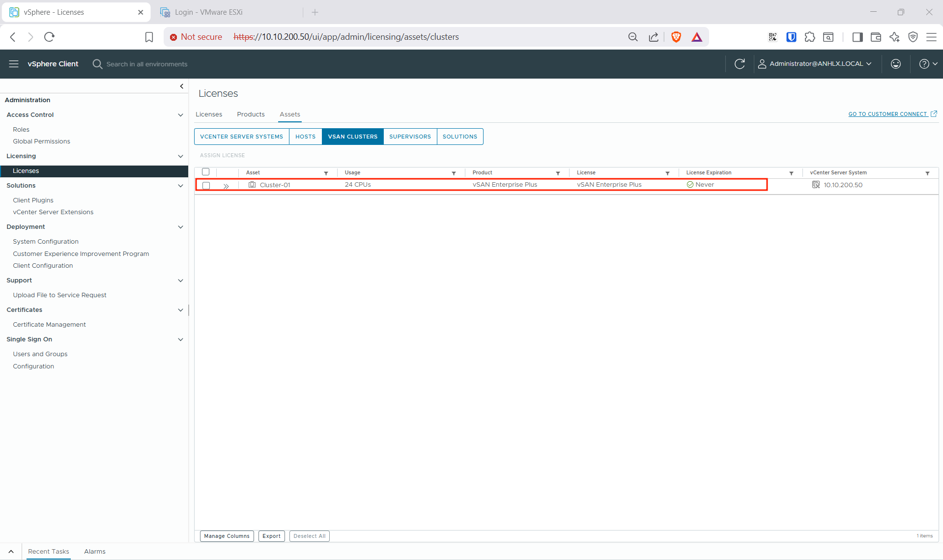The height and width of the screenshot is (560, 943).
Task: Open the Leo AI sparkle icon
Action: click(894, 37)
